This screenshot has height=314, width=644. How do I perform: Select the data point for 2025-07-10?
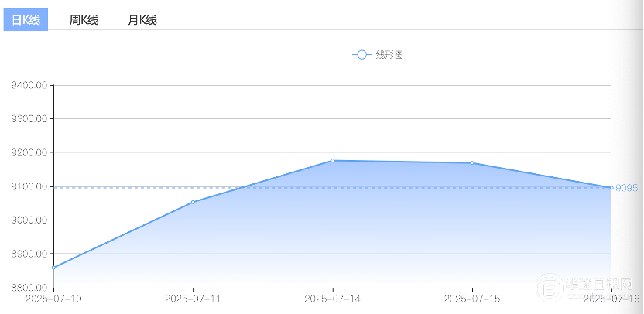(x=54, y=268)
